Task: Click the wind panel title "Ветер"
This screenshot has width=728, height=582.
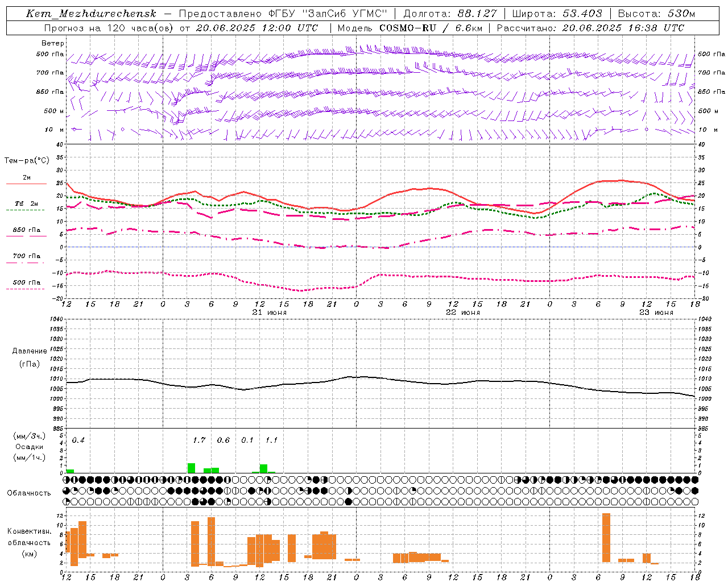Action: [x=53, y=43]
